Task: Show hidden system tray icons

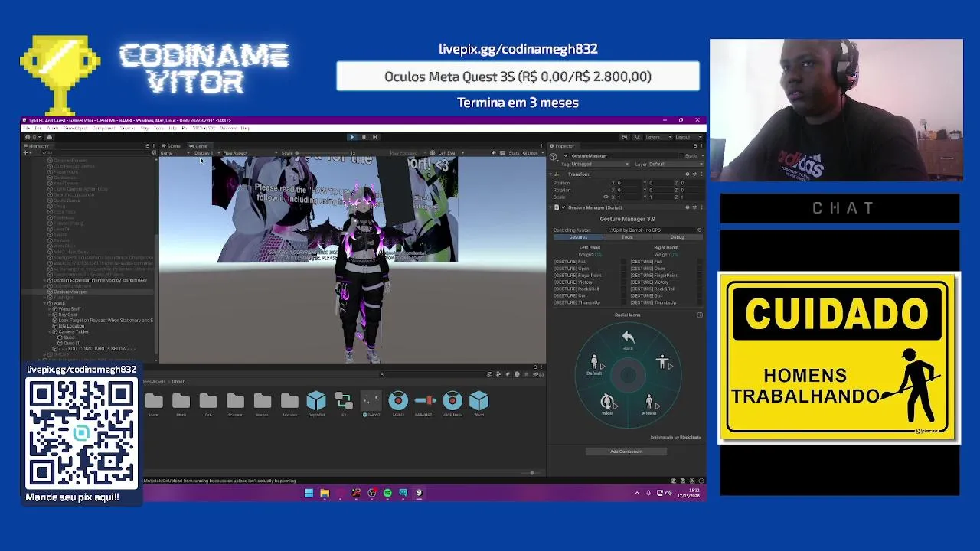Action: tap(637, 493)
